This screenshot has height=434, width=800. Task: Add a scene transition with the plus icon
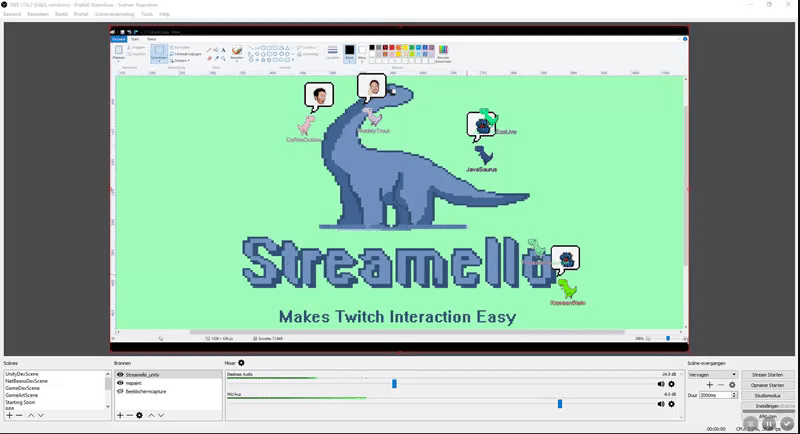(710, 385)
